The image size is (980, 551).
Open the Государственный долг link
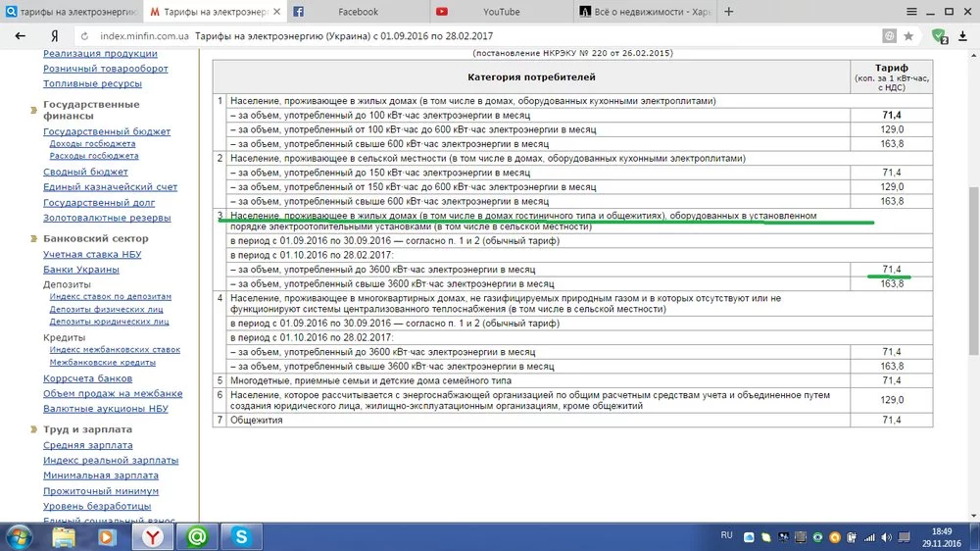(99, 203)
